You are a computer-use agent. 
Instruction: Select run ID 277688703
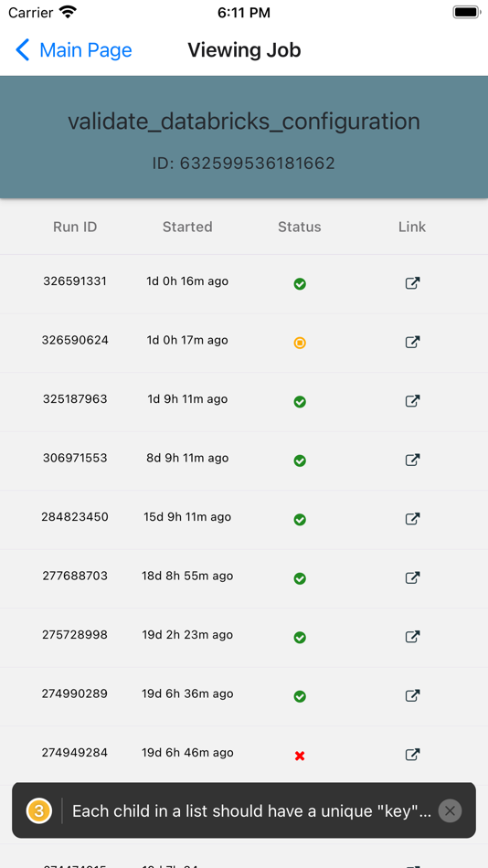75,576
